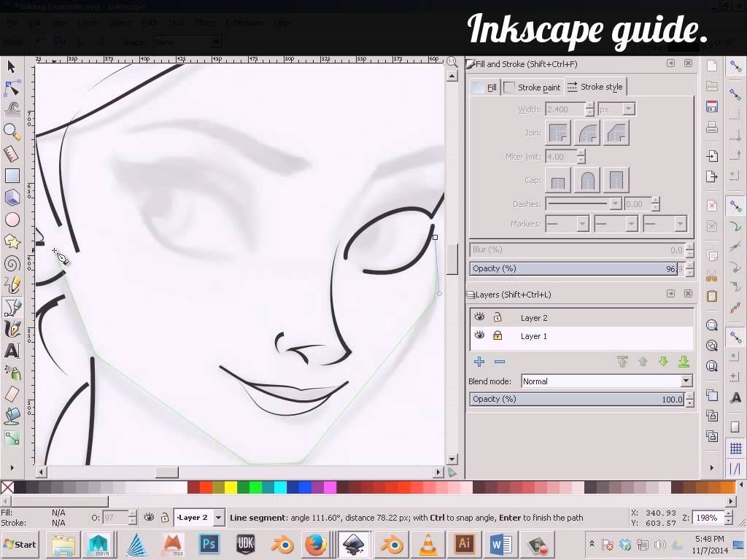
Task: Open the XML editor icon on the right
Action: tap(711, 295)
